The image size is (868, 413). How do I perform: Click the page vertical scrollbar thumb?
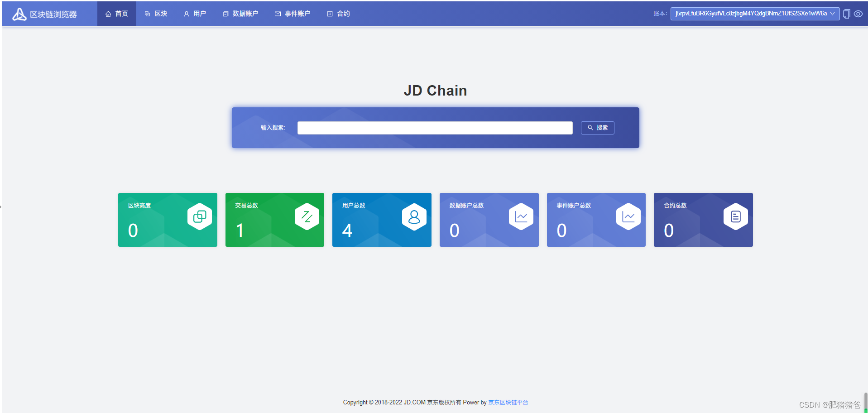click(x=866, y=402)
